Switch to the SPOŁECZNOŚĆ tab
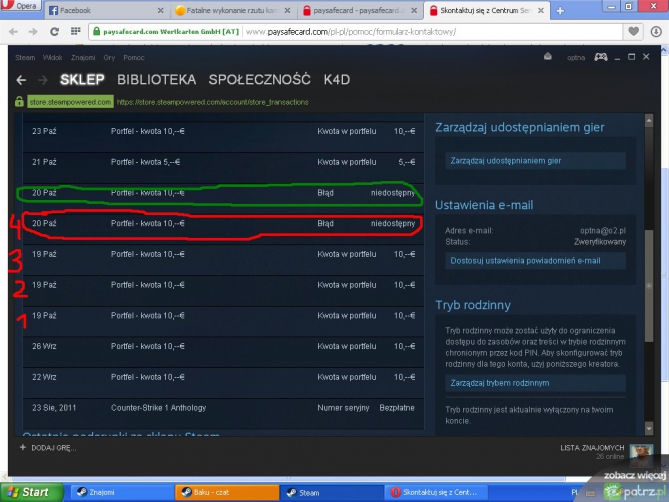Image resolution: width=669 pixels, height=502 pixels. [259, 79]
